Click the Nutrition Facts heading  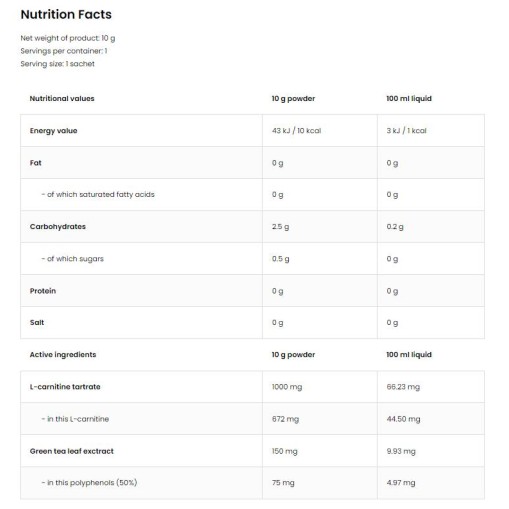tap(66, 15)
